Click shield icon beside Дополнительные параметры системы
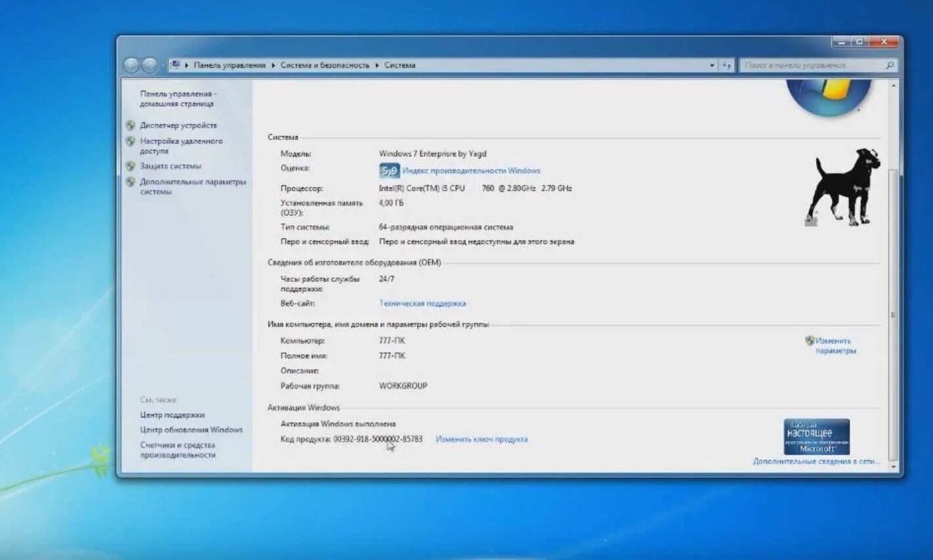Image resolution: width=933 pixels, height=560 pixels. click(x=131, y=182)
